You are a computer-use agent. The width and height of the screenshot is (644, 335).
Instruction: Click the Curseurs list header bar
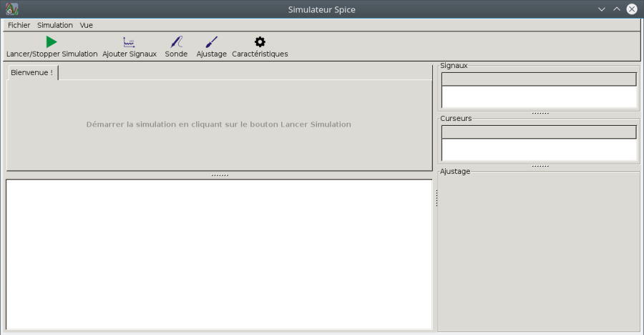[x=539, y=132]
